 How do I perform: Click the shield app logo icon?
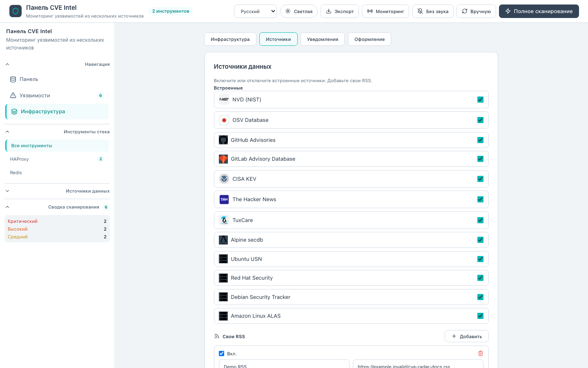click(x=16, y=11)
